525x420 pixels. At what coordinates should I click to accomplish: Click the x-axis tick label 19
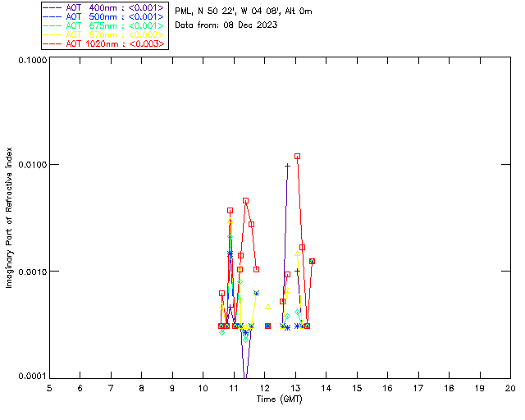pos(480,388)
